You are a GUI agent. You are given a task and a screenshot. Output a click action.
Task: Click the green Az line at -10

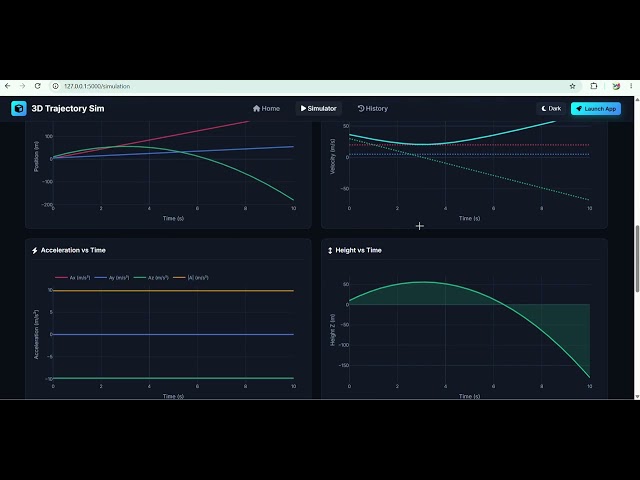point(173,378)
